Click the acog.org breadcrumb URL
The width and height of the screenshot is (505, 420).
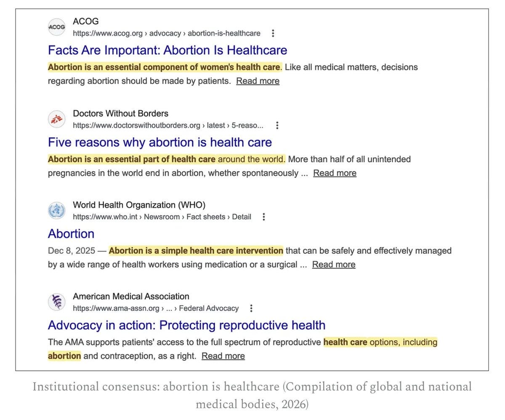(x=167, y=33)
